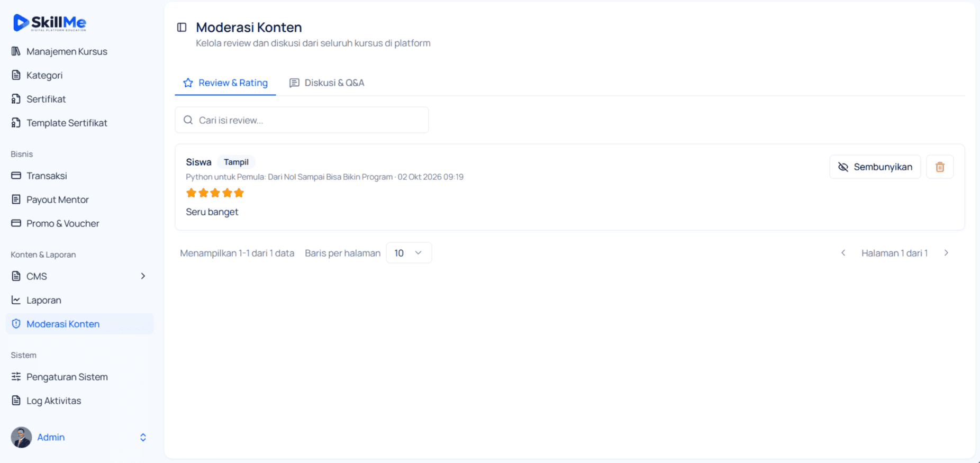The image size is (980, 463).
Task: Click the SkillMe logo
Action: (50, 23)
